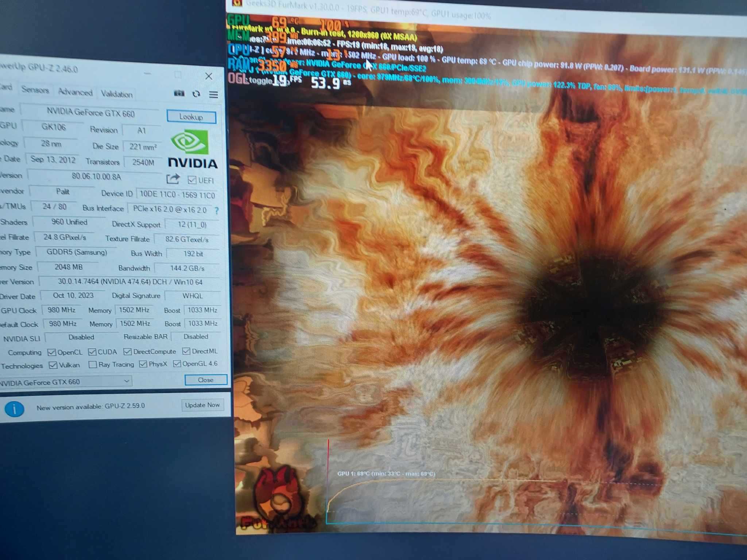Click the GDDR5 (Samsung) memory type value

click(77, 252)
